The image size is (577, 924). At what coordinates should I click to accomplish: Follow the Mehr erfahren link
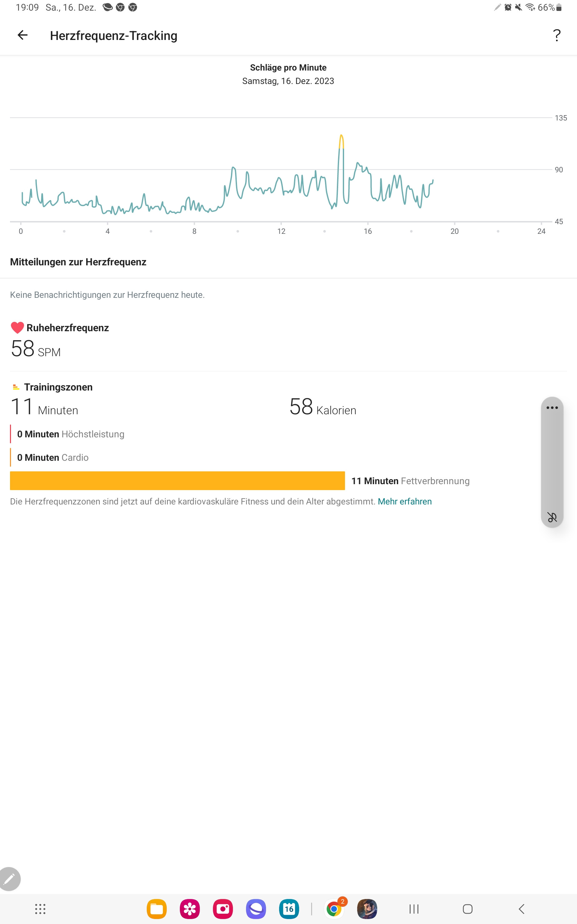pos(405,501)
